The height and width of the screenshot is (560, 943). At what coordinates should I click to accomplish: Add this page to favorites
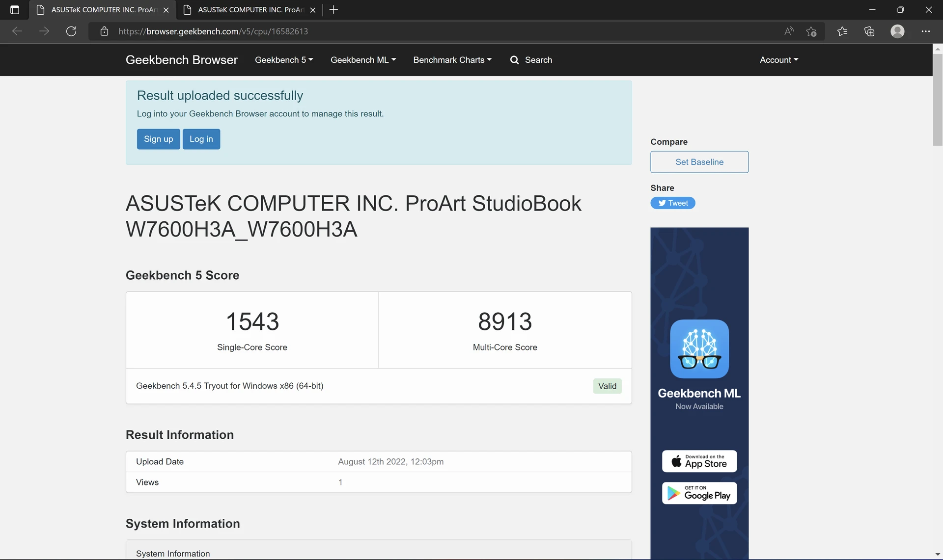click(811, 31)
